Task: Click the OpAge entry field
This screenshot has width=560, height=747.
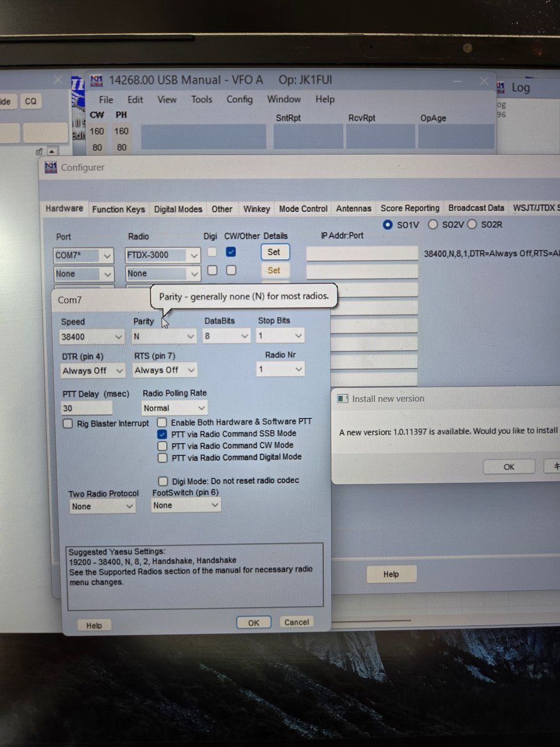Action: pyautogui.click(x=456, y=137)
